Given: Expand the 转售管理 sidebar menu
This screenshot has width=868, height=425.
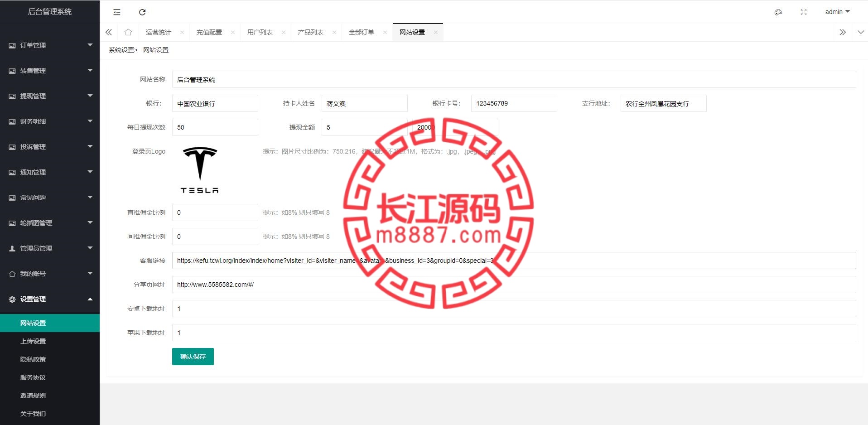Looking at the screenshot, I should coord(50,71).
